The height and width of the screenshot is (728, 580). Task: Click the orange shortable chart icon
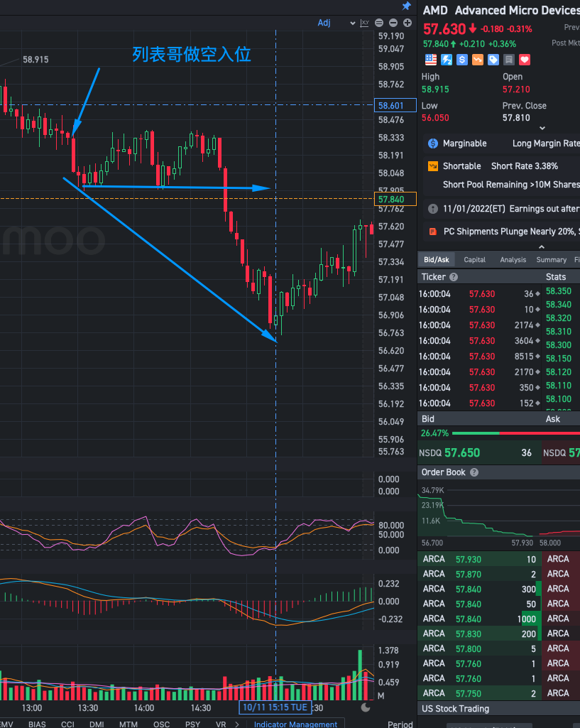click(433, 165)
